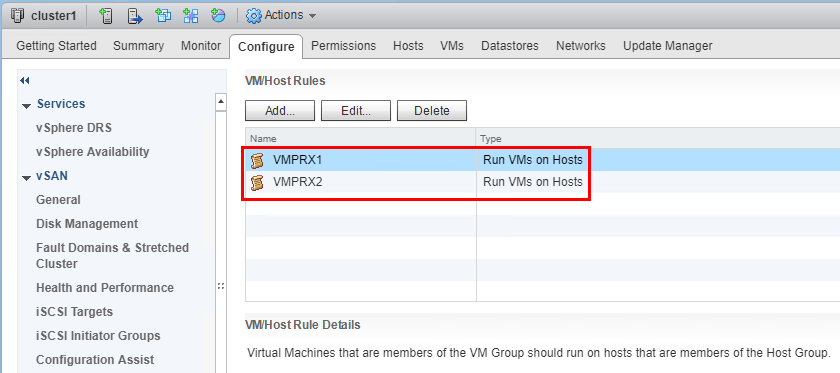
Task: Select iSCSI Targets
Action: pyautogui.click(x=74, y=312)
